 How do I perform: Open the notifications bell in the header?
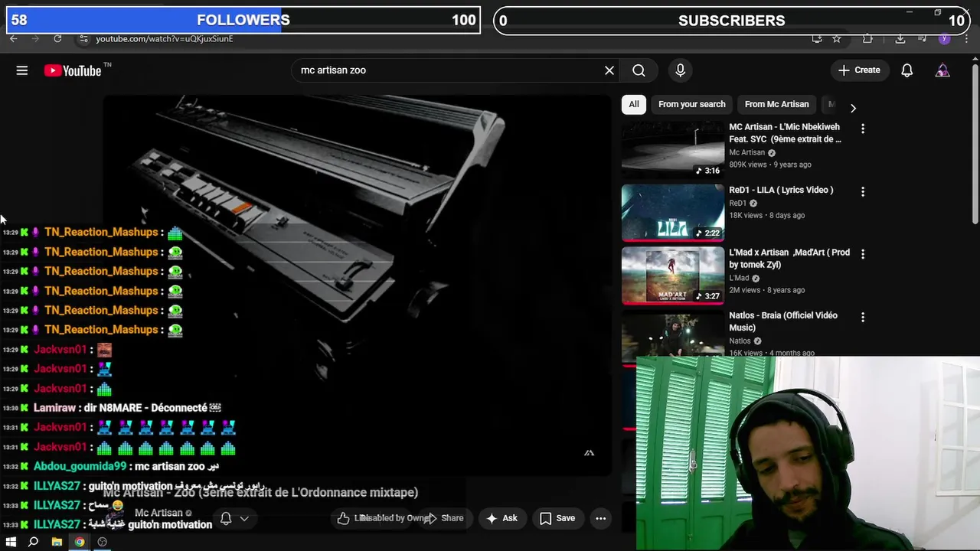pyautogui.click(x=907, y=70)
